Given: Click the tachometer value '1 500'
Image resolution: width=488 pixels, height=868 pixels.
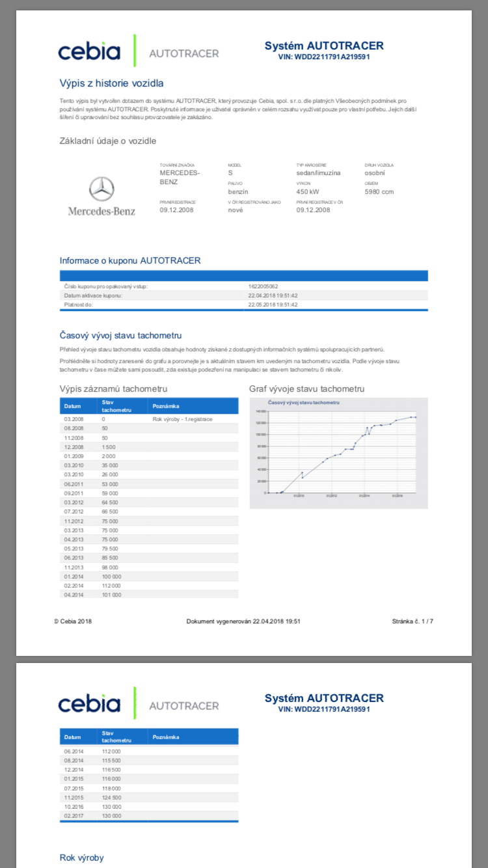Looking at the screenshot, I should tap(109, 448).
